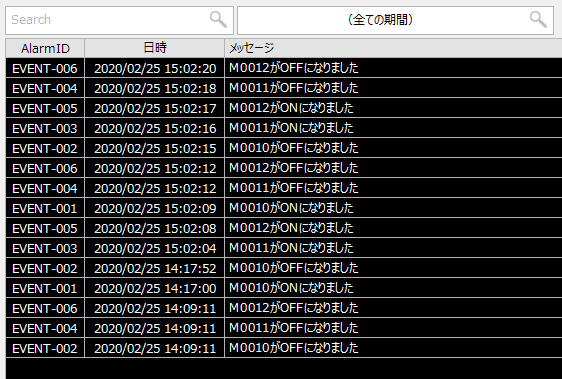Select the timestamp 2020/02/25 15:02:20
The height and width of the screenshot is (379, 562).
tap(155, 68)
